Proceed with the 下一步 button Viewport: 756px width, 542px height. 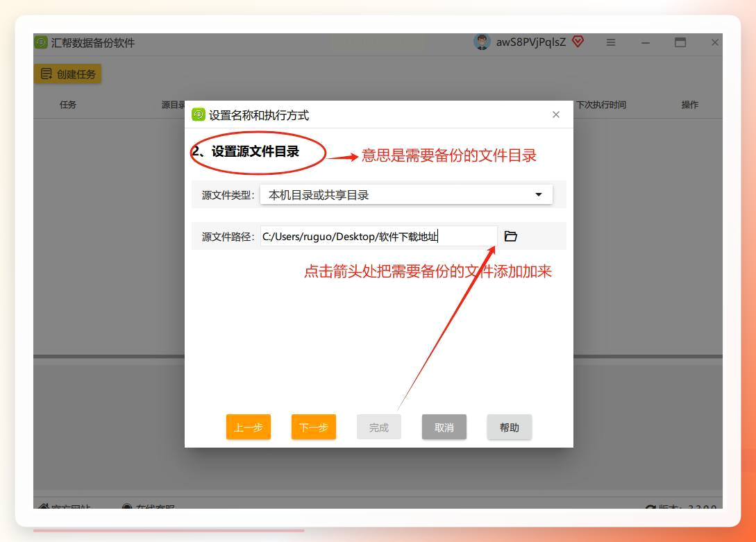(313, 427)
